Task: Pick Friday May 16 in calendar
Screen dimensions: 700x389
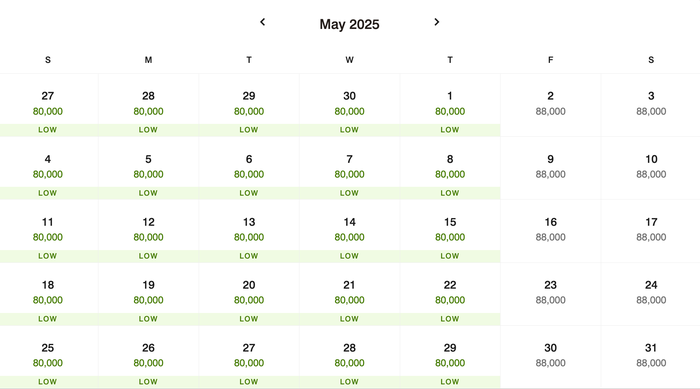Action: point(550,231)
